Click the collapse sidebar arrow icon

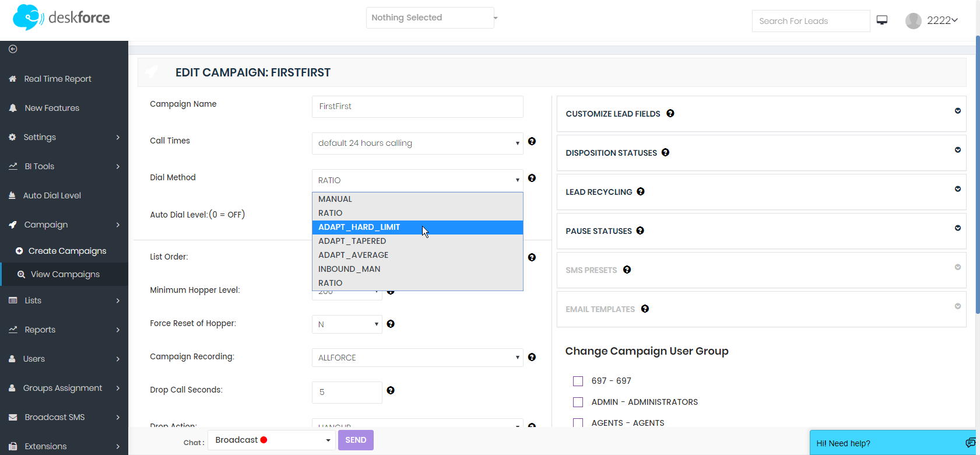tap(13, 49)
